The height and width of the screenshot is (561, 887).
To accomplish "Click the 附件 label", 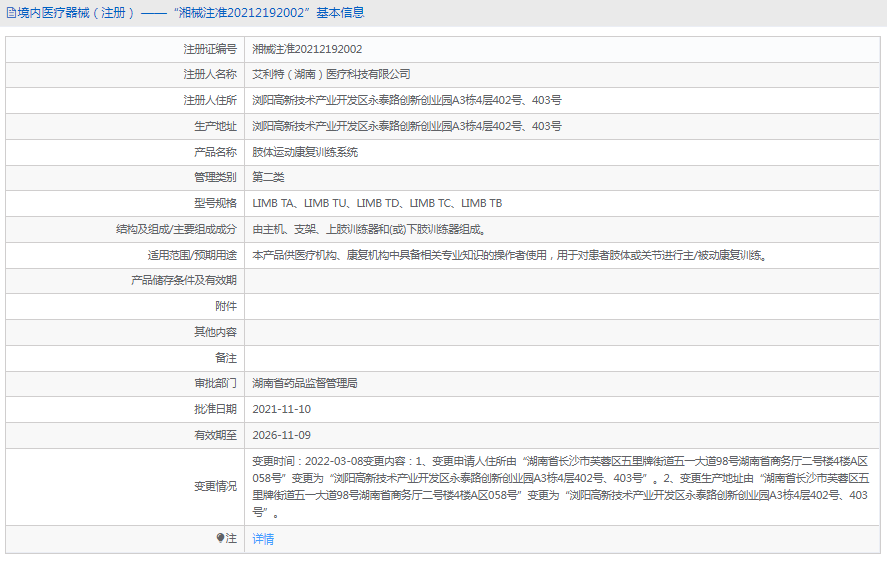I will click(226, 306).
